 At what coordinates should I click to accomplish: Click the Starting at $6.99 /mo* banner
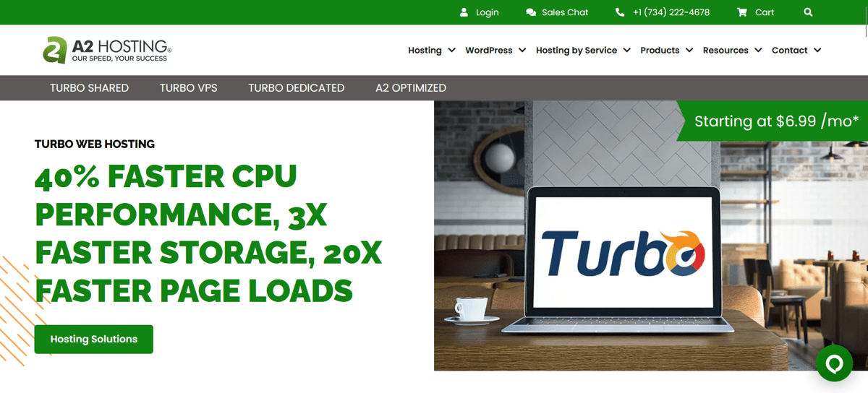(773, 121)
